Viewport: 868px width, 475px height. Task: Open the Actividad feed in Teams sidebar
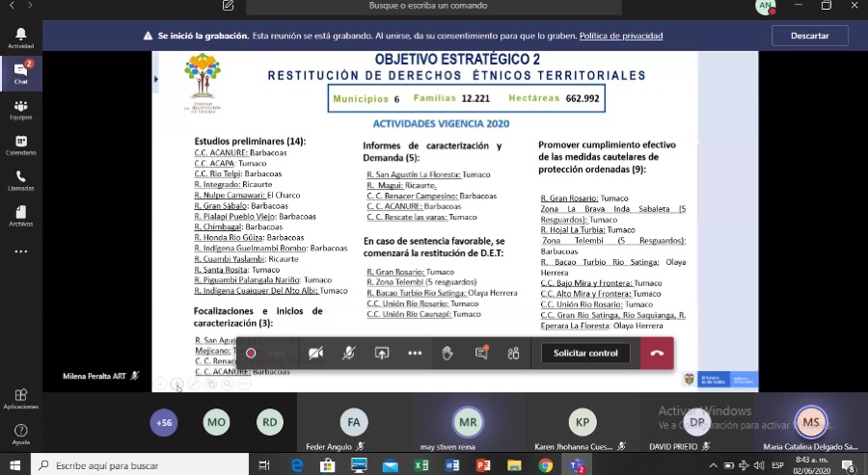point(20,39)
